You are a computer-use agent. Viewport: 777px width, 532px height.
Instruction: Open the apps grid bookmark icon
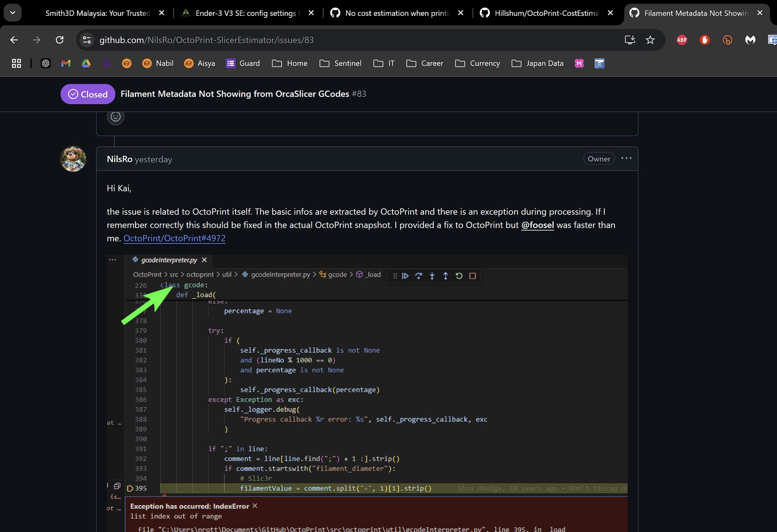[16, 64]
